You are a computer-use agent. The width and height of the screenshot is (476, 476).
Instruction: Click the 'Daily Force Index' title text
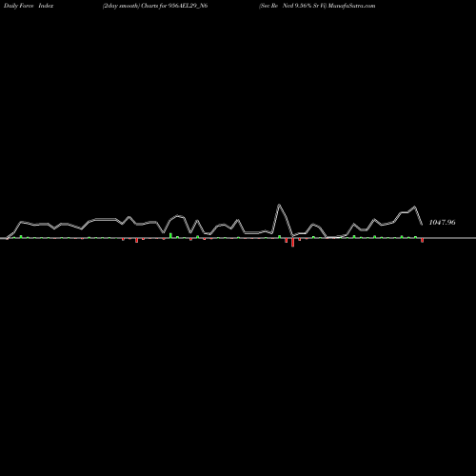(x=29, y=6)
